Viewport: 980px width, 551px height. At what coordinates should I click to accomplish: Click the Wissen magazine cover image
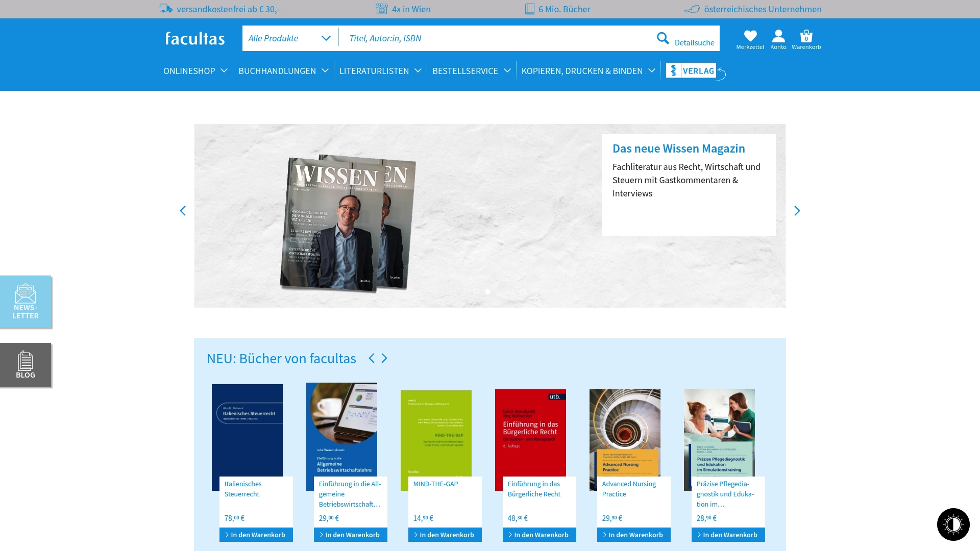(348, 223)
